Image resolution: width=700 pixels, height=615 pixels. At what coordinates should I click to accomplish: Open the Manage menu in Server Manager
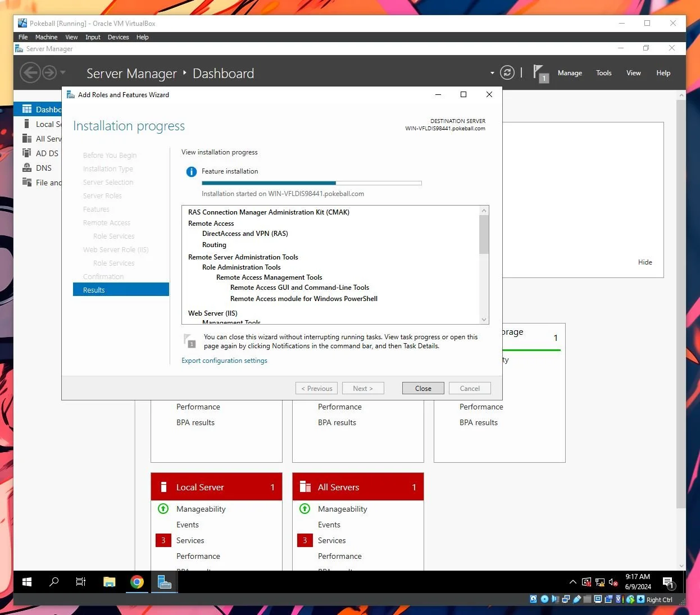coord(570,73)
